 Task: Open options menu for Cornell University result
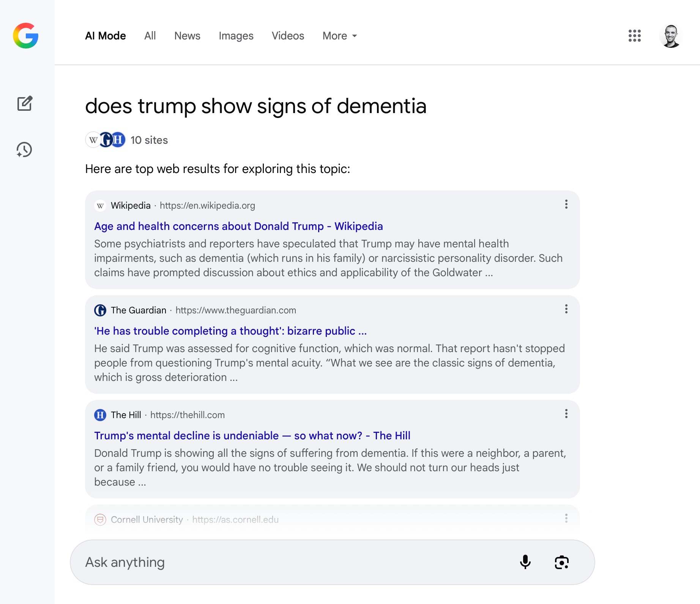pos(566,518)
